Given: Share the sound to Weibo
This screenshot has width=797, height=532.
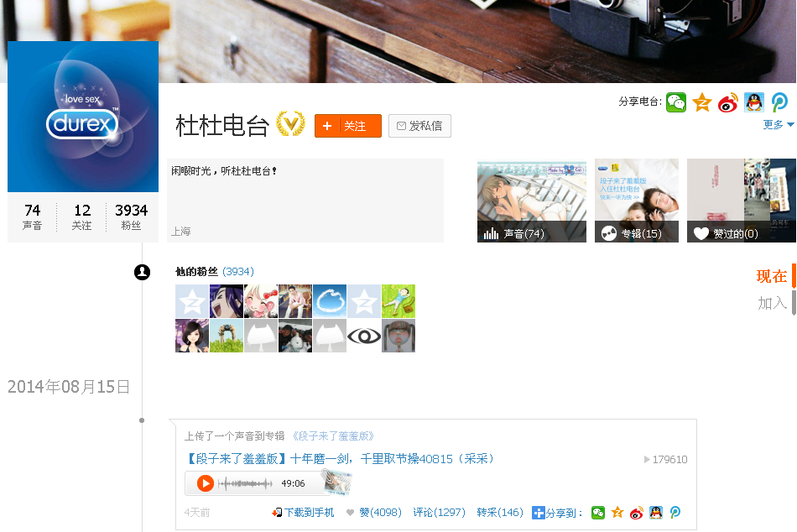Looking at the screenshot, I should pyautogui.click(x=637, y=513).
